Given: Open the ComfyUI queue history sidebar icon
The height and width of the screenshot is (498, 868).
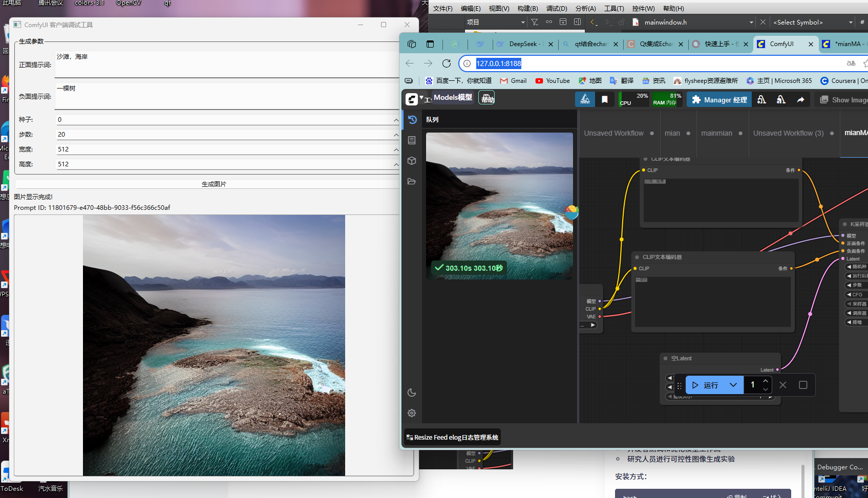Looking at the screenshot, I should pos(412,120).
